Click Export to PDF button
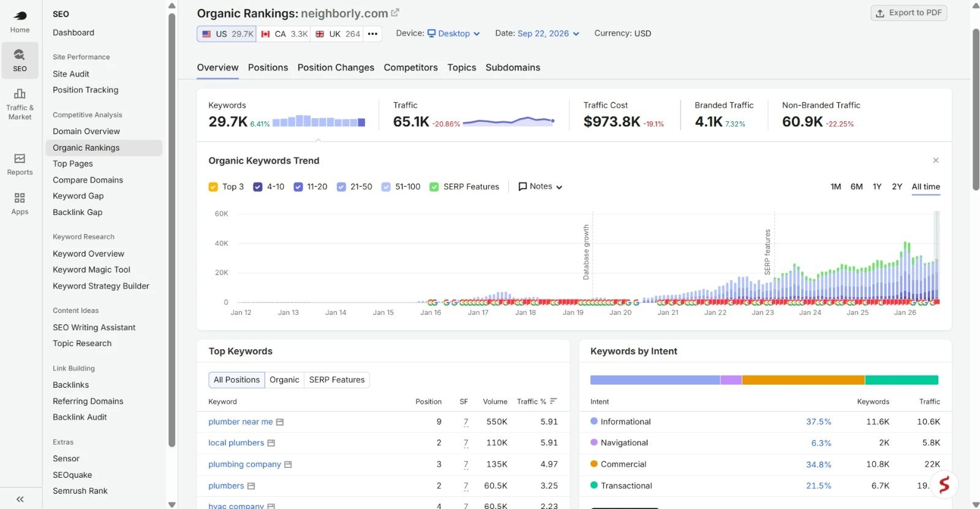Image resolution: width=980 pixels, height=509 pixels. click(x=909, y=13)
